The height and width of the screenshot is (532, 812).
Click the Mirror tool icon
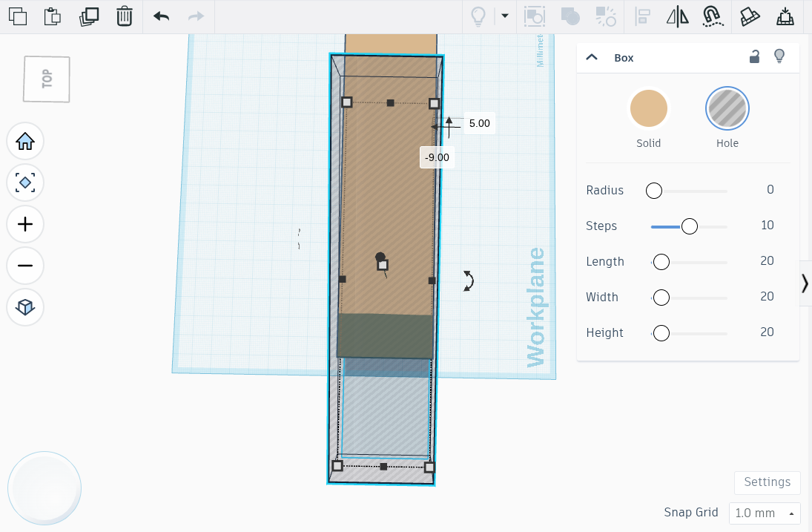[677, 16]
